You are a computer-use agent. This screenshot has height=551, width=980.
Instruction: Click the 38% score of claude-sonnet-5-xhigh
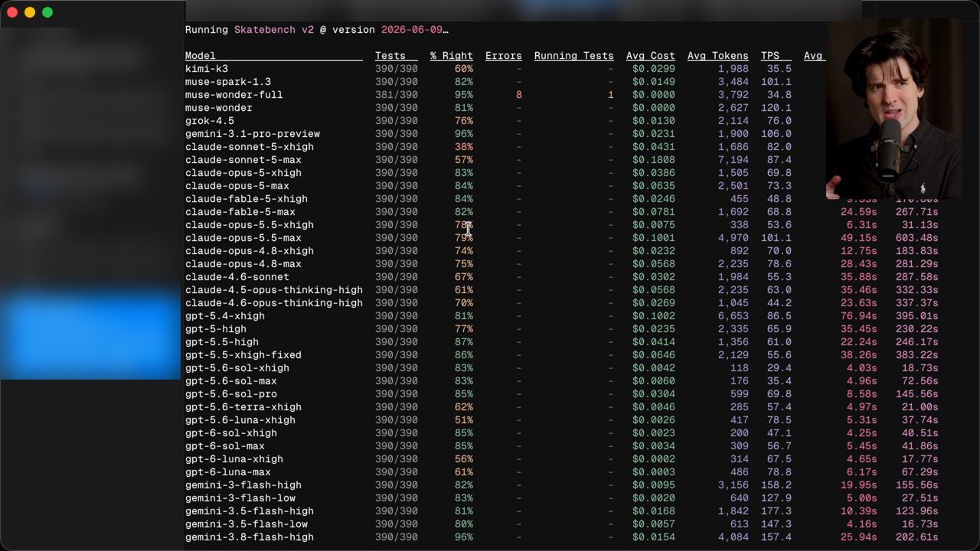[464, 147]
